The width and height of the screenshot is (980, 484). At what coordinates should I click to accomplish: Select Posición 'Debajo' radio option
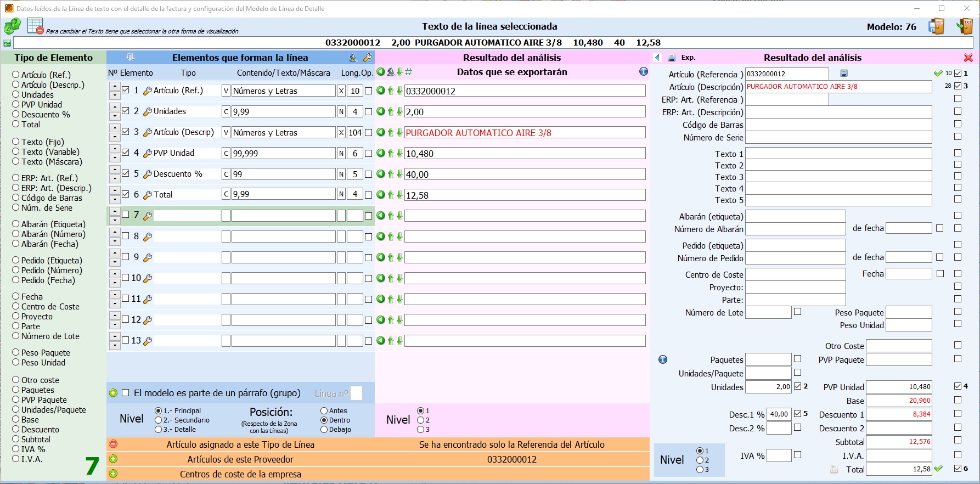324,429
